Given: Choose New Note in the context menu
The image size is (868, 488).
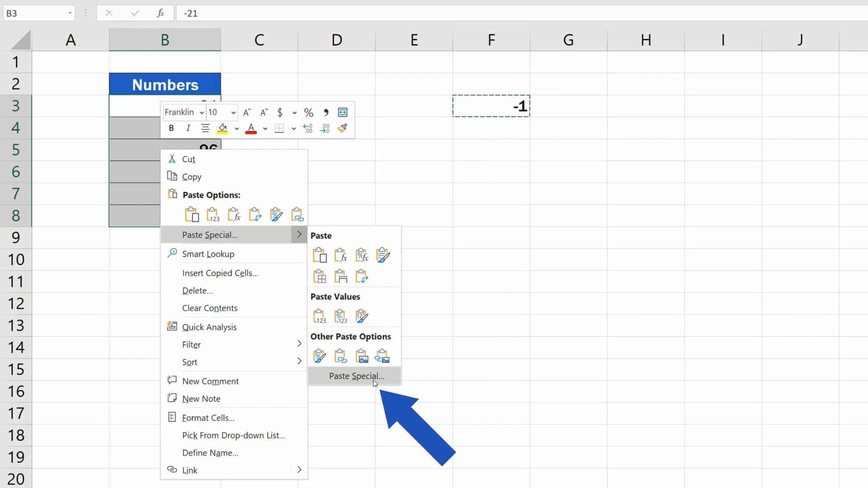Looking at the screenshot, I should tap(234, 399).
